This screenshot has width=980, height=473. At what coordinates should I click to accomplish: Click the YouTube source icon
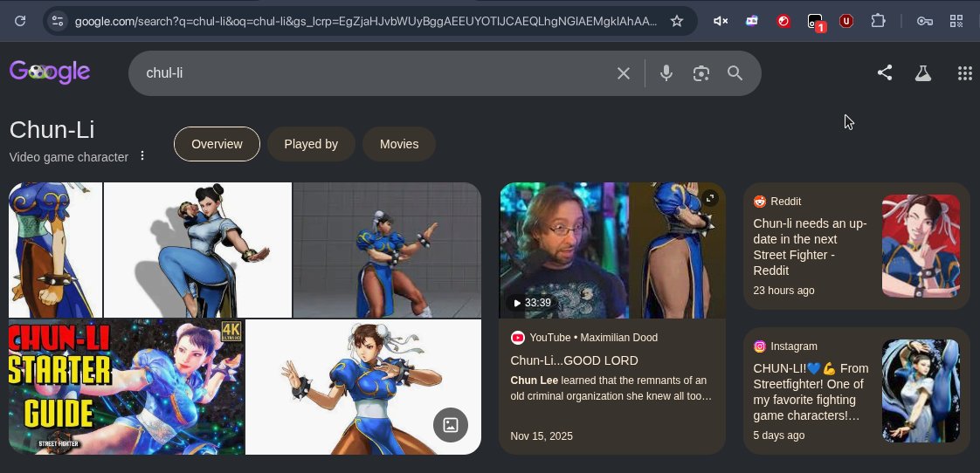[517, 338]
